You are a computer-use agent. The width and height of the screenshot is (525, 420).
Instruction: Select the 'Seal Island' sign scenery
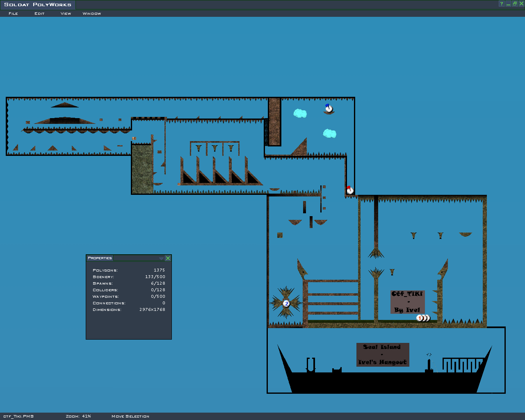(383, 354)
